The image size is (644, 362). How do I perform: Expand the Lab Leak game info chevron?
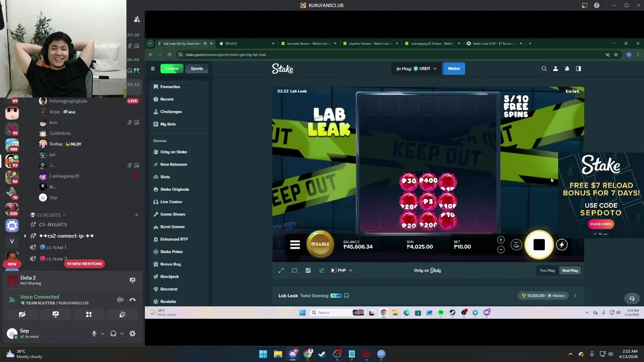575,296
